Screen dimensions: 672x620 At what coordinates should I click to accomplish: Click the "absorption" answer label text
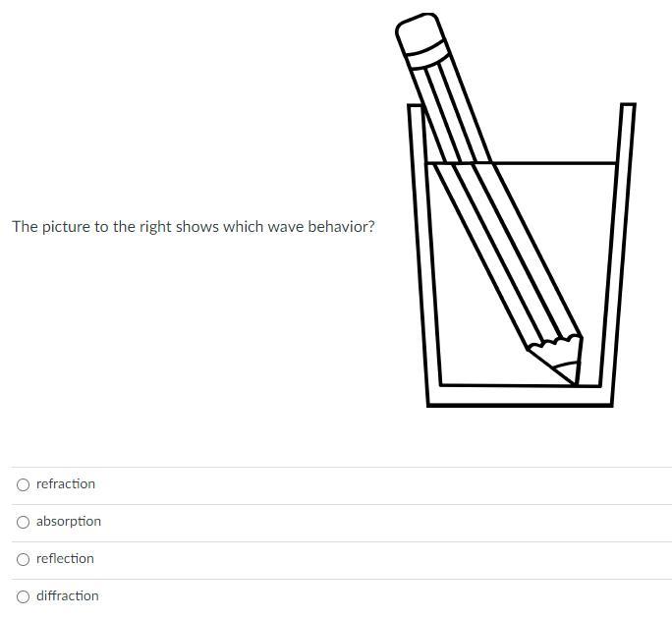(69, 522)
